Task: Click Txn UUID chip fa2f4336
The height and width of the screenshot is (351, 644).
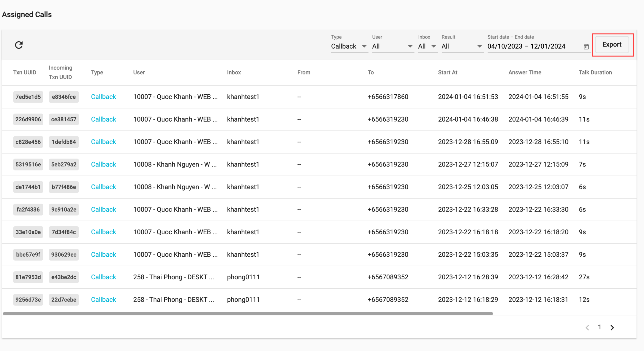Action: click(28, 210)
